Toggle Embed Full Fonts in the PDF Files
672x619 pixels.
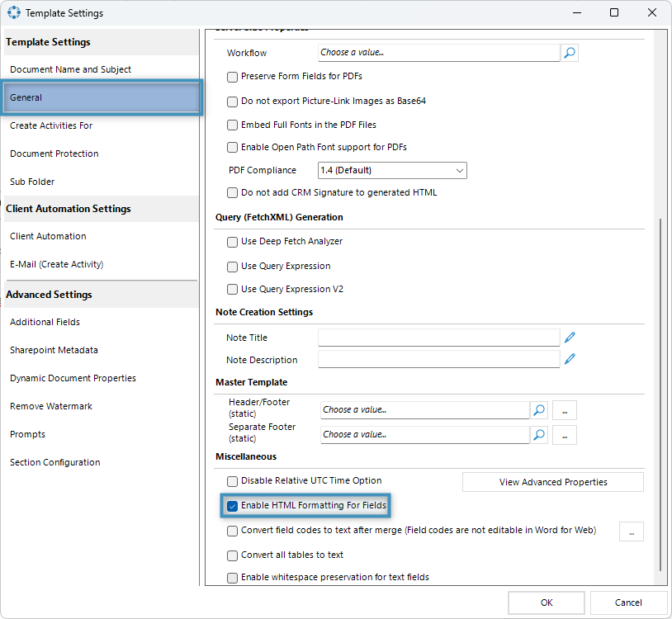tap(232, 125)
